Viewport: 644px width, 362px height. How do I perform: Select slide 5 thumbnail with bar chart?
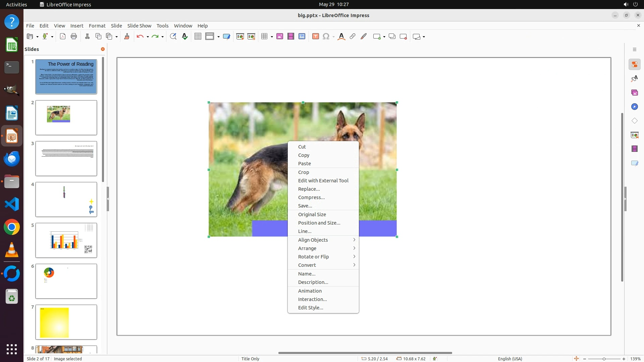pyautogui.click(x=66, y=240)
